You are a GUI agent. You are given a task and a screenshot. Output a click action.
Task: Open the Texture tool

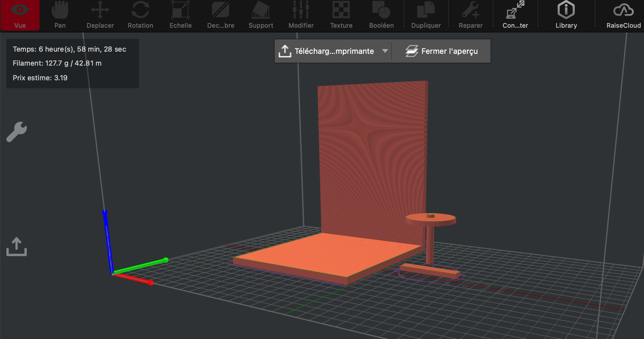pyautogui.click(x=341, y=15)
